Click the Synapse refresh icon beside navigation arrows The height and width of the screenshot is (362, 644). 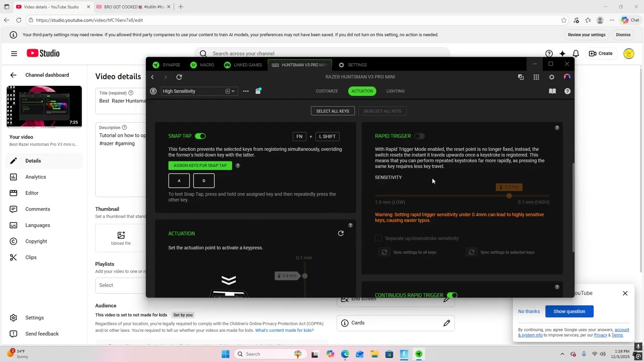[179, 77]
